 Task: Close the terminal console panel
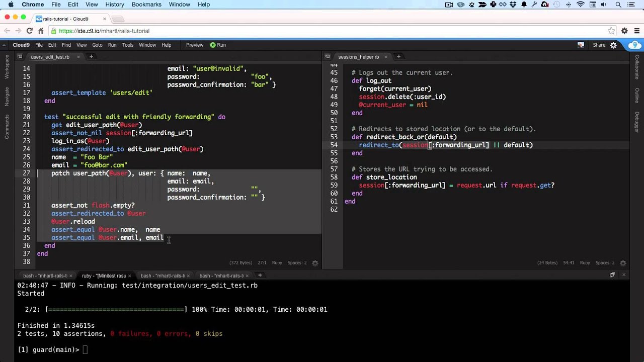[x=624, y=275]
